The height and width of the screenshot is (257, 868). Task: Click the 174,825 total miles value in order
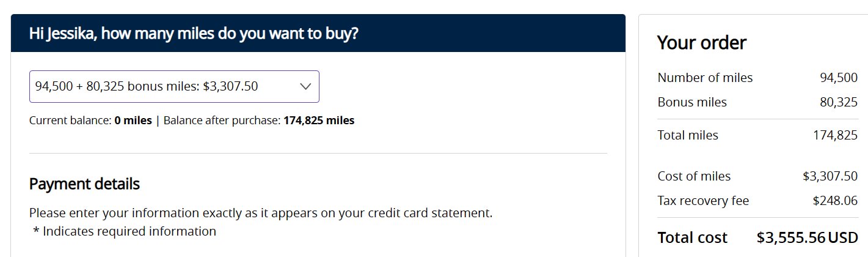pos(835,135)
